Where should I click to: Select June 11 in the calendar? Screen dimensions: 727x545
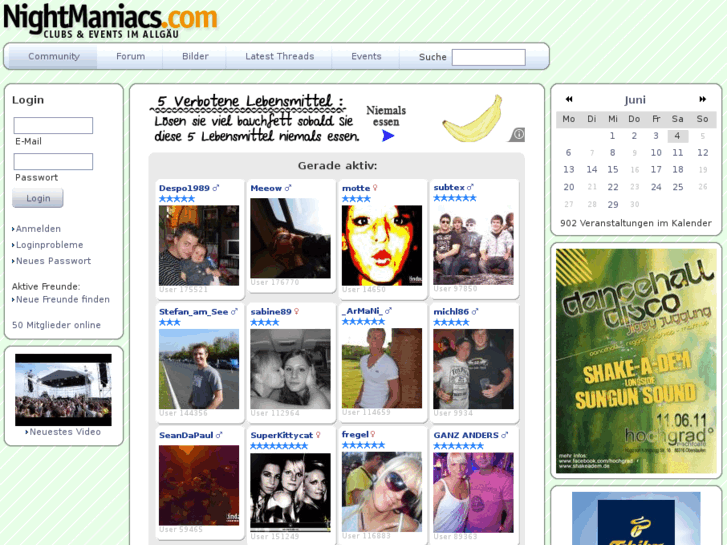click(677, 153)
